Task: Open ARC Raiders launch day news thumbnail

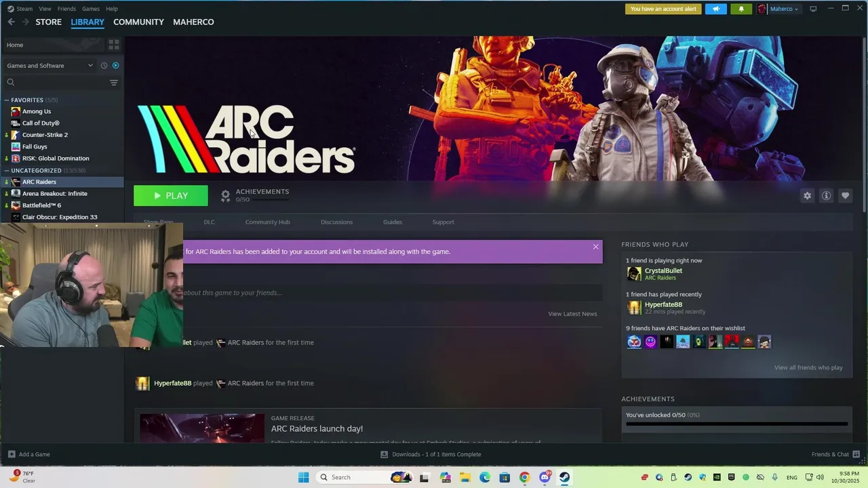Action: [x=202, y=428]
